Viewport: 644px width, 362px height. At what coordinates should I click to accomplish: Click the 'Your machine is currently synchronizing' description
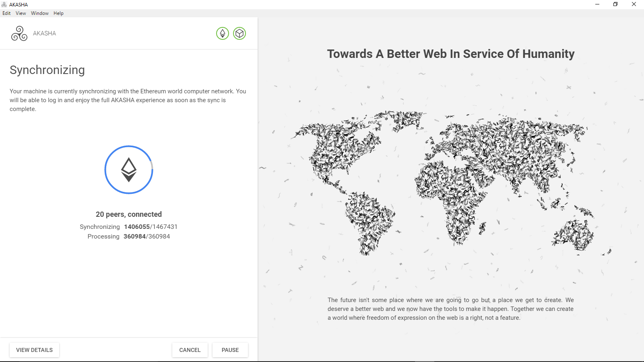[128, 100]
